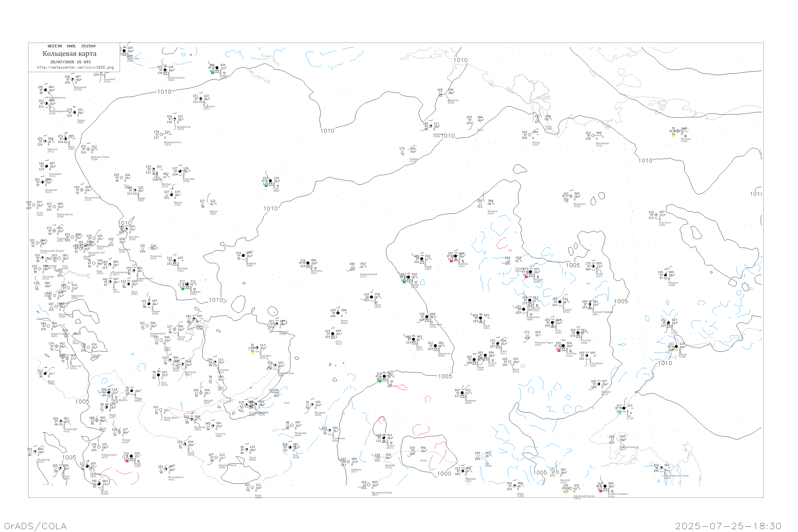Screen dimensions: 798x532
Task: Click the station circle at Томпо
Action: (593, 266)
